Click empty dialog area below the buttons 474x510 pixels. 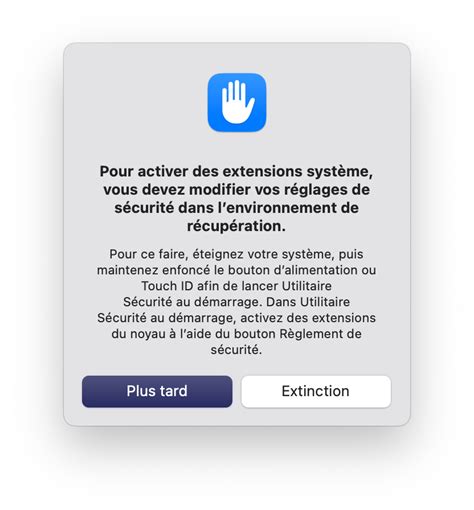(x=237, y=417)
